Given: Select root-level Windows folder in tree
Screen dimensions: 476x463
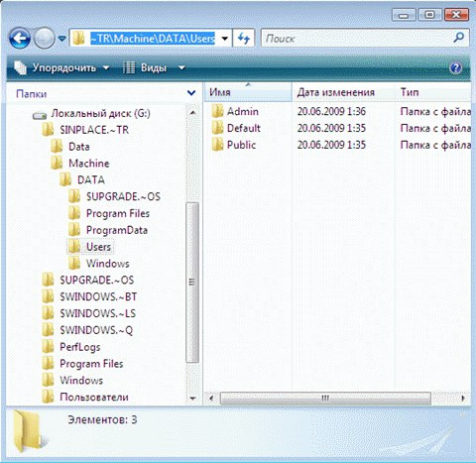Looking at the screenshot, I should pos(81,380).
